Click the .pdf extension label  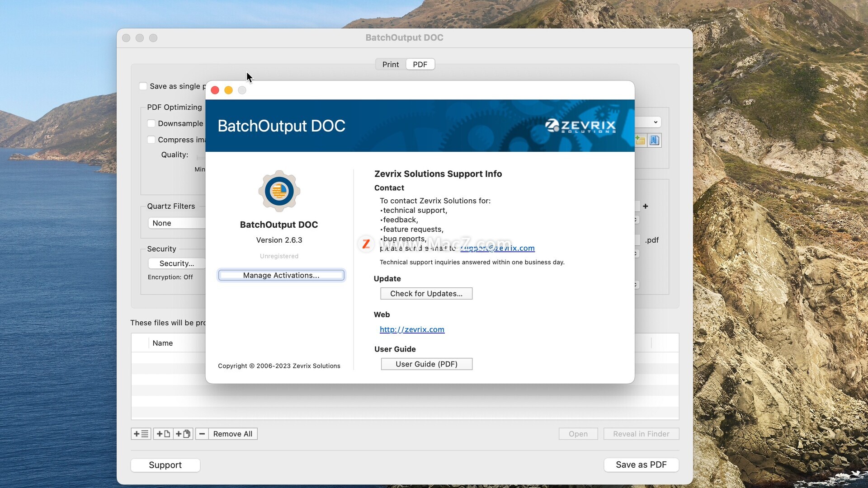[651, 240]
